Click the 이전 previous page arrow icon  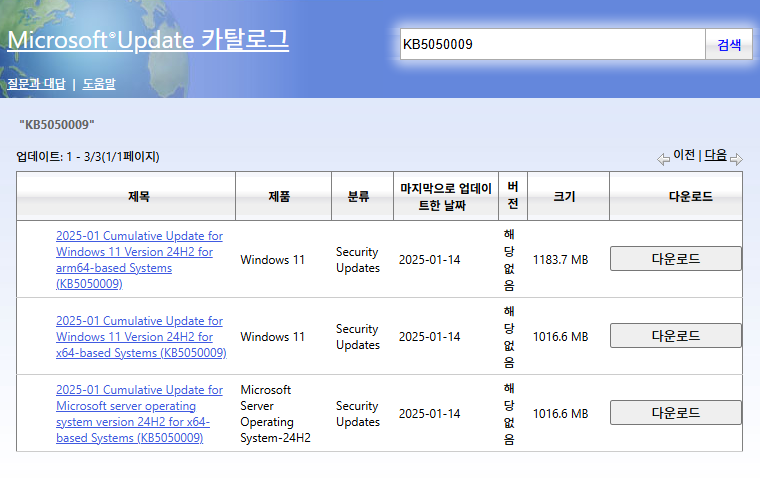(x=663, y=159)
